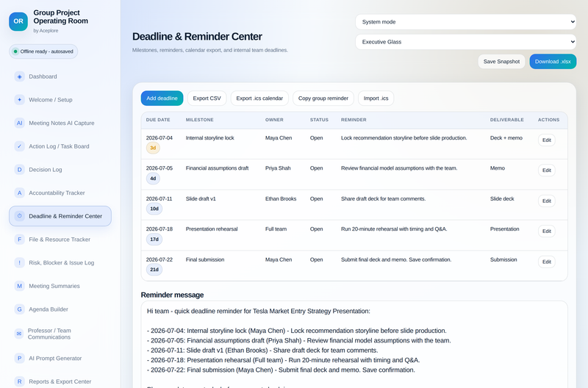This screenshot has height=388, width=588.
Task: Open Risk, Blocker & Issue Log
Action: tap(60, 262)
